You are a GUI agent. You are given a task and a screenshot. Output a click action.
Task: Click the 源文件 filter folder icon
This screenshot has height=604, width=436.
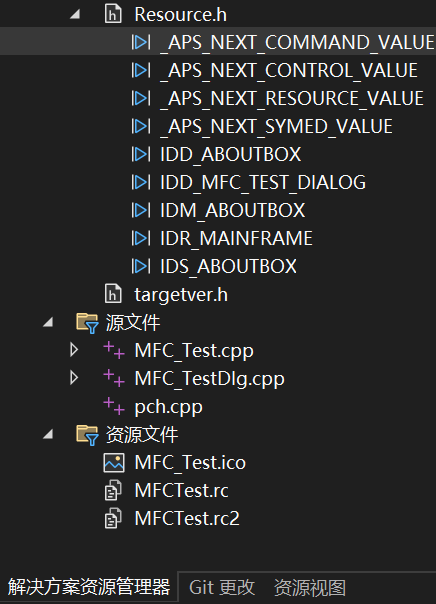(x=87, y=323)
